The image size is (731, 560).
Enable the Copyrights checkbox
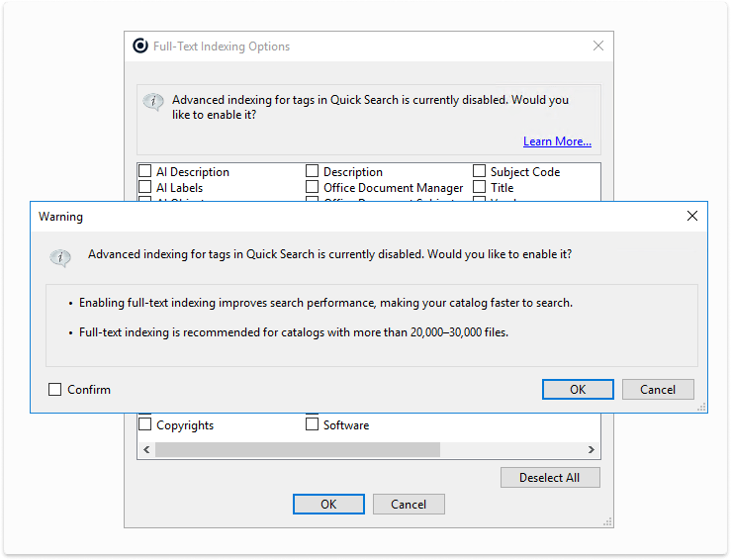tap(145, 425)
